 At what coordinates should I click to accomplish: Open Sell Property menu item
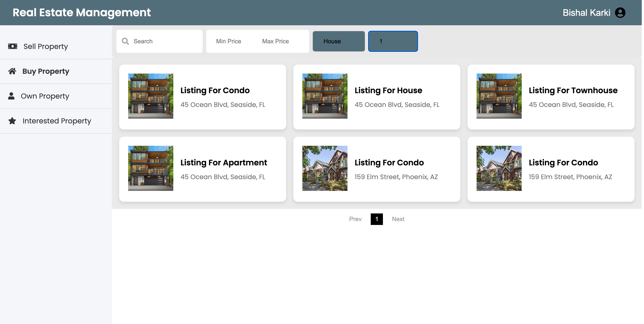[x=46, y=46]
